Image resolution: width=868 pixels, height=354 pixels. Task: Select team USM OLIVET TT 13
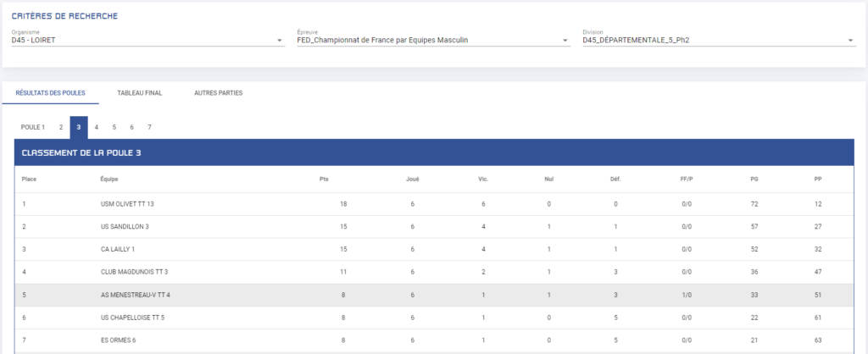pos(127,204)
